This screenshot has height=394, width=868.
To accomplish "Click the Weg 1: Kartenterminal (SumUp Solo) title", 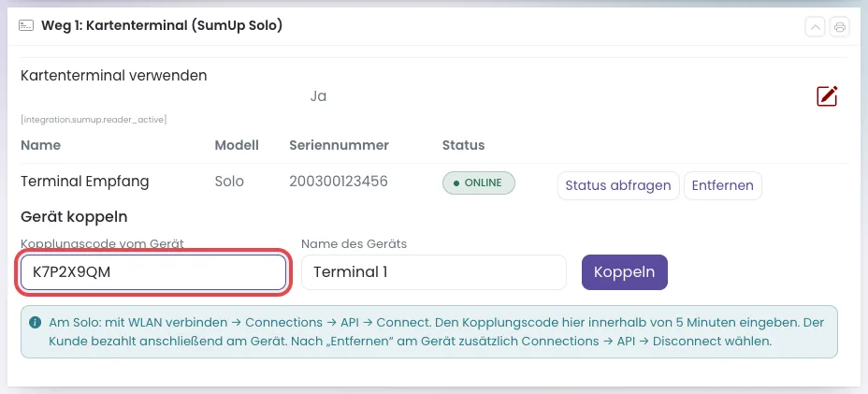I will (x=162, y=25).
